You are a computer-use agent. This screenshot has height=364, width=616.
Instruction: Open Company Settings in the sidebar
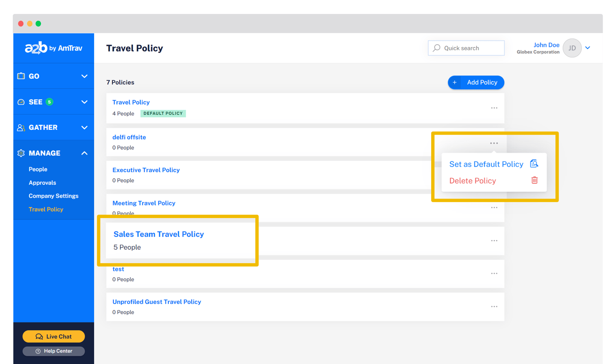coord(53,196)
